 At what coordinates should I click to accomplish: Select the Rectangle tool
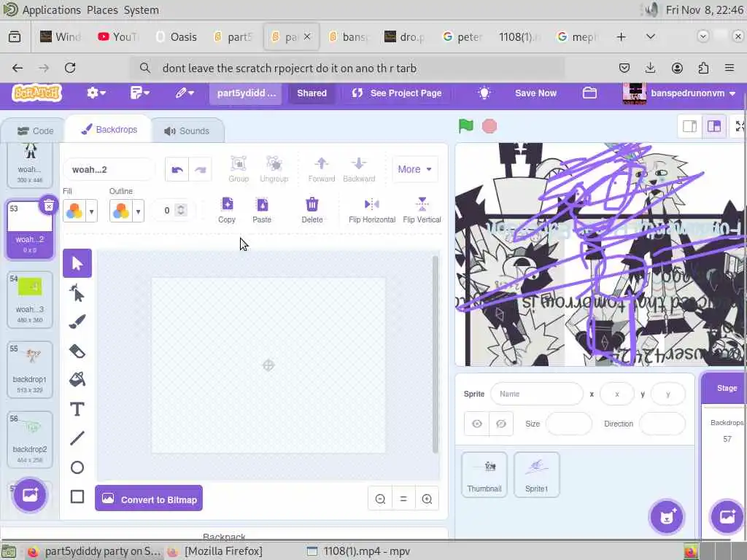click(x=77, y=497)
